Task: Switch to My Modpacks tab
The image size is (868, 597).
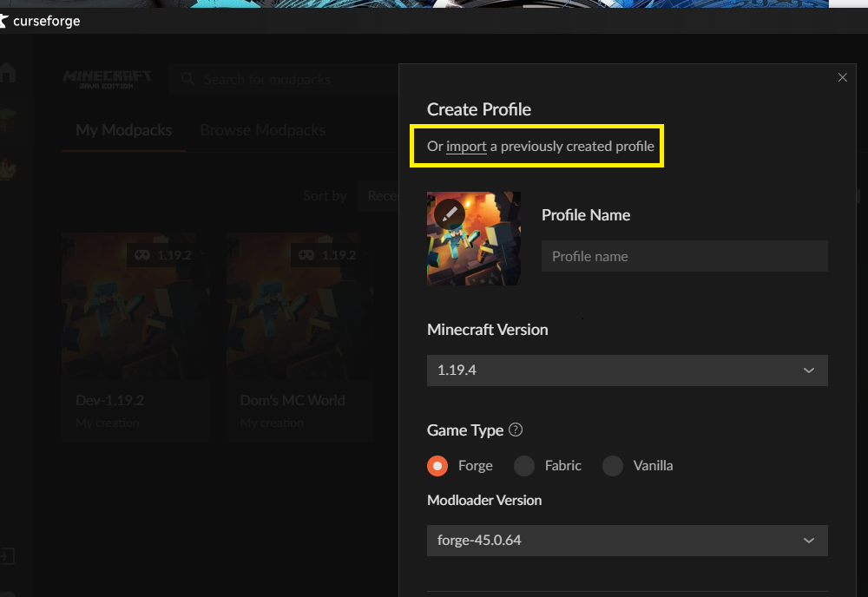Action: click(x=123, y=130)
